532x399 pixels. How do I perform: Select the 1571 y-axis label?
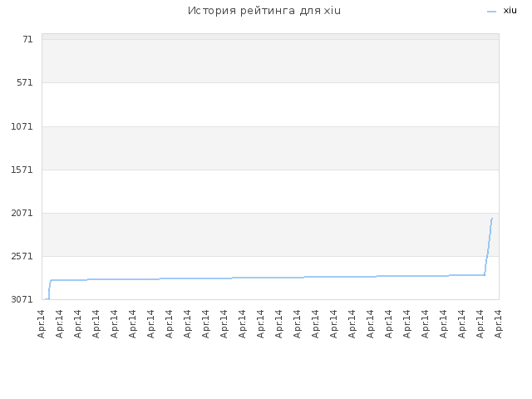[22, 170]
